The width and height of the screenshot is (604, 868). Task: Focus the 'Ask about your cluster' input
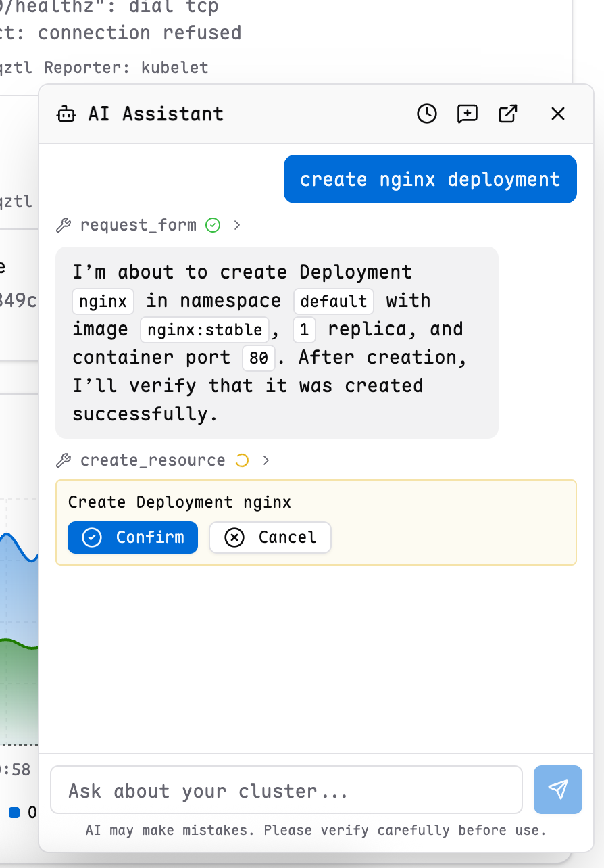click(286, 790)
